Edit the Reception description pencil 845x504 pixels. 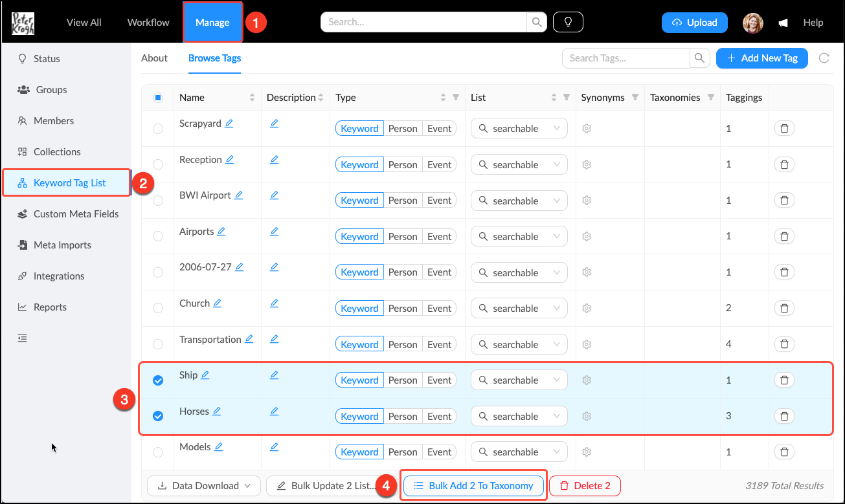(x=274, y=159)
